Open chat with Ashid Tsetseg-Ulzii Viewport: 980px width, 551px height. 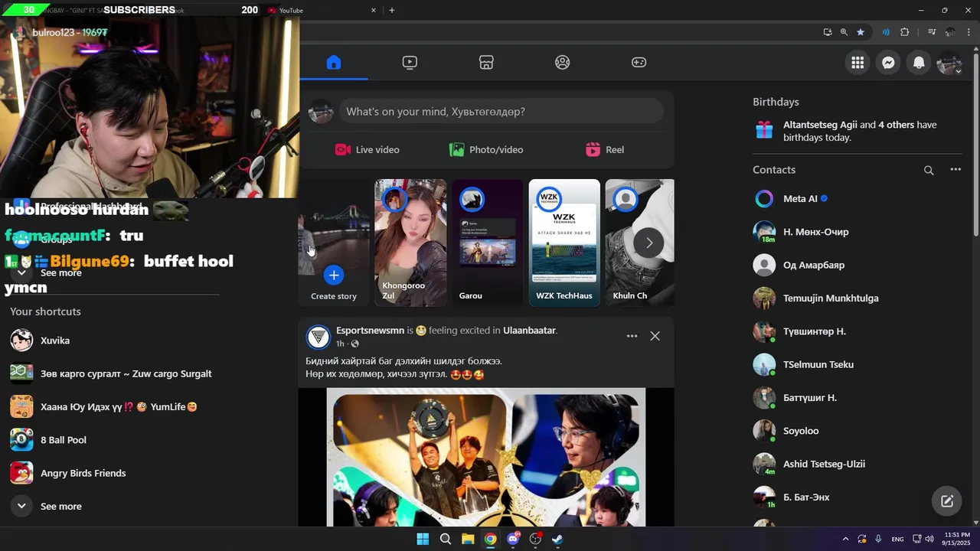(x=857, y=464)
